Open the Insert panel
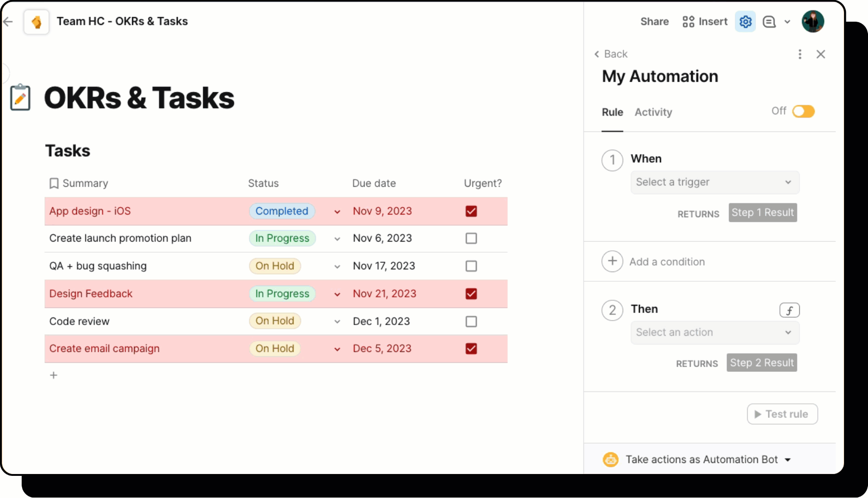Screen dimensions: 868x498 704,21
